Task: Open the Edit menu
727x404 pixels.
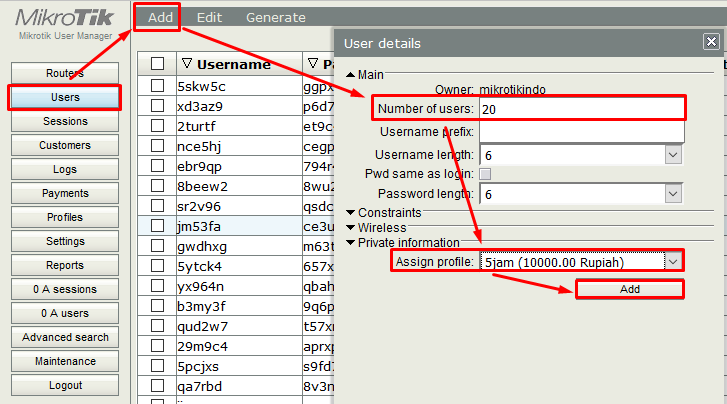Action: (x=209, y=18)
